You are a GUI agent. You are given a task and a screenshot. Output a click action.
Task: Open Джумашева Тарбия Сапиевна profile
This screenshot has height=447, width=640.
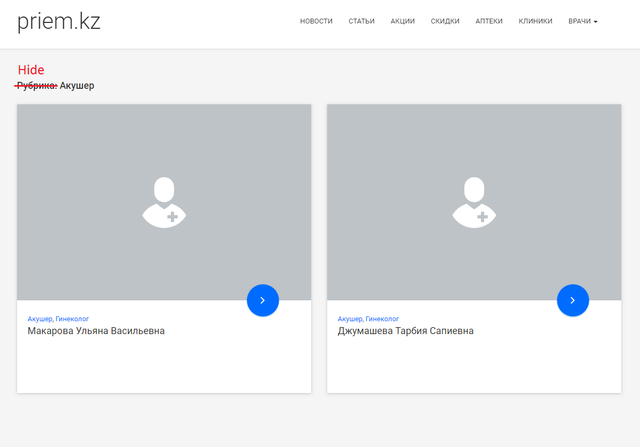(x=405, y=331)
